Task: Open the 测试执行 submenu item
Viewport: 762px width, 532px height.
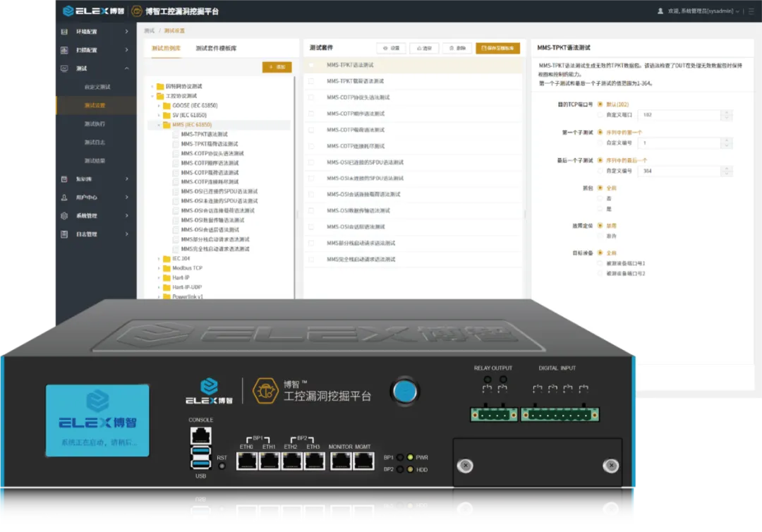Action: (x=95, y=124)
